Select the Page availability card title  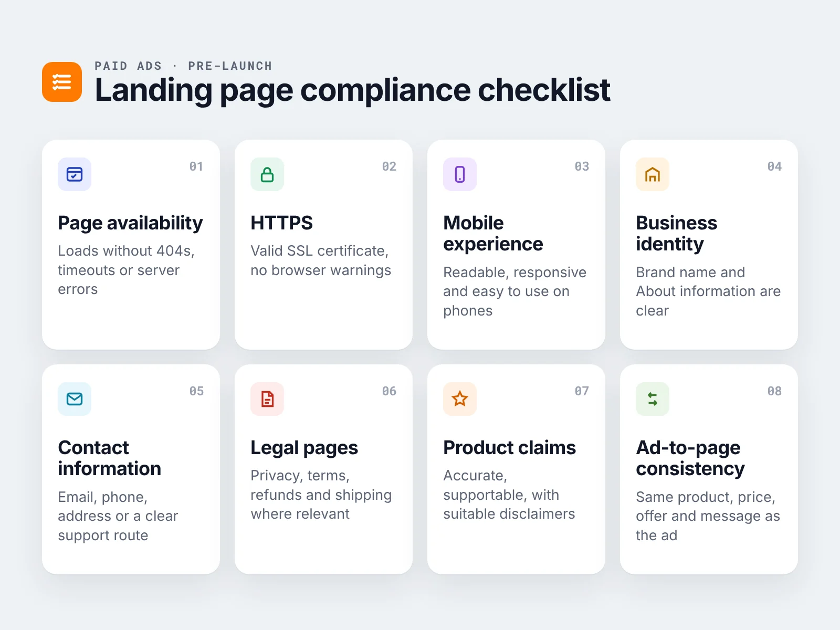[130, 223]
